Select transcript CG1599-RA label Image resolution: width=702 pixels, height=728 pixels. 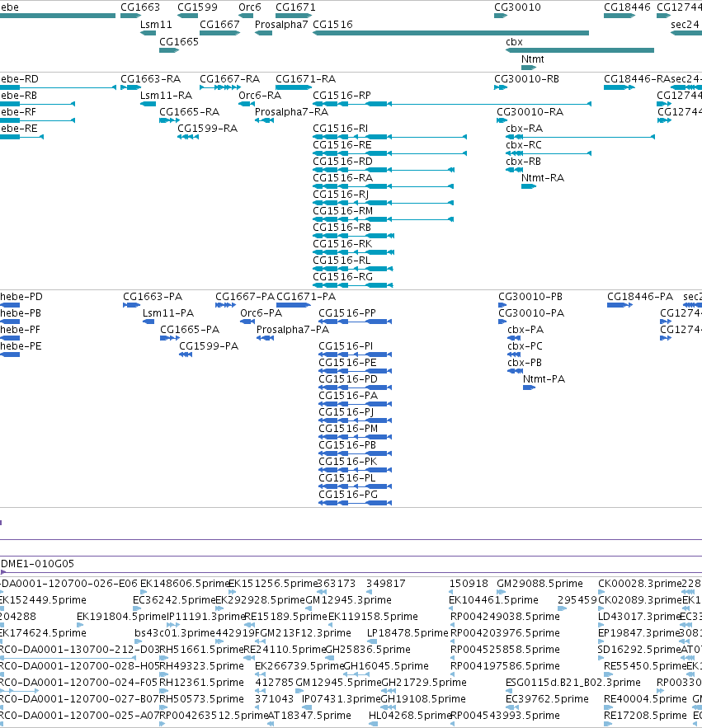click(x=208, y=129)
